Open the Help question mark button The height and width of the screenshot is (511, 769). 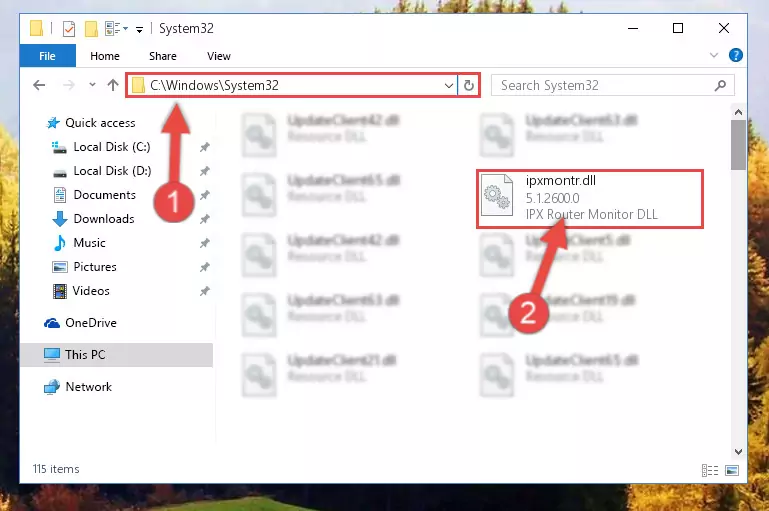pyautogui.click(x=735, y=55)
